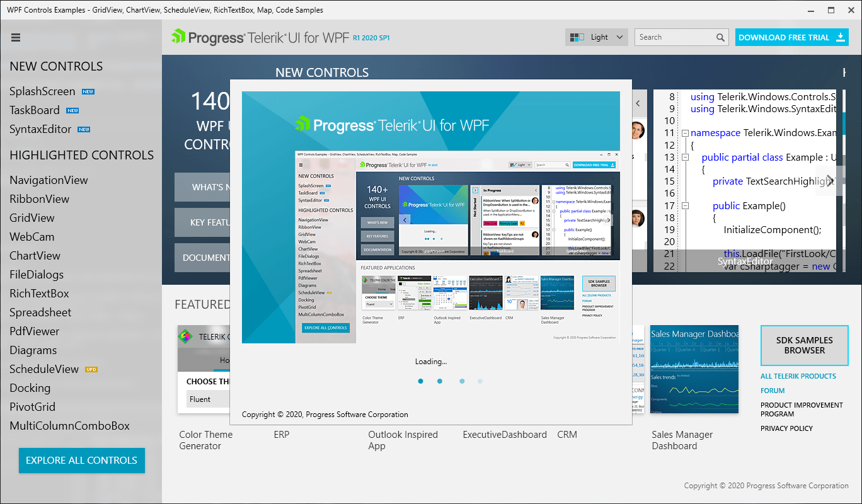The width and height of the screenshot is (862, 504).
Task: Select GridView in the sidebar
Action: [32, 218]
